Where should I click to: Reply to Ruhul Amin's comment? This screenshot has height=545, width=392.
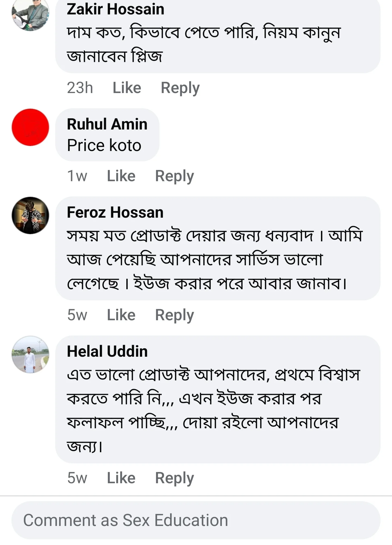175,175
